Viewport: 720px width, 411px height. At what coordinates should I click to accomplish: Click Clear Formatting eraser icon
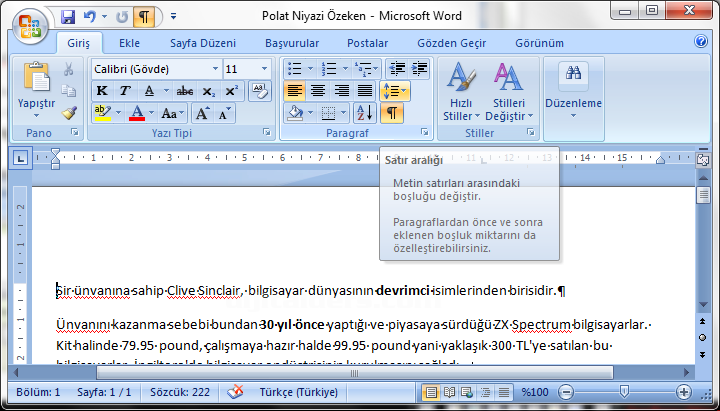pos(260,90)
